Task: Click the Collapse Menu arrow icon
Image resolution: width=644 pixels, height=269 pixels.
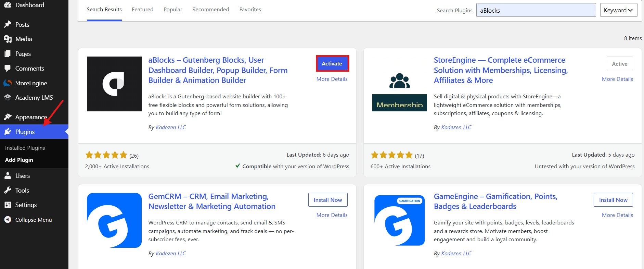Action: pos(8,220)
